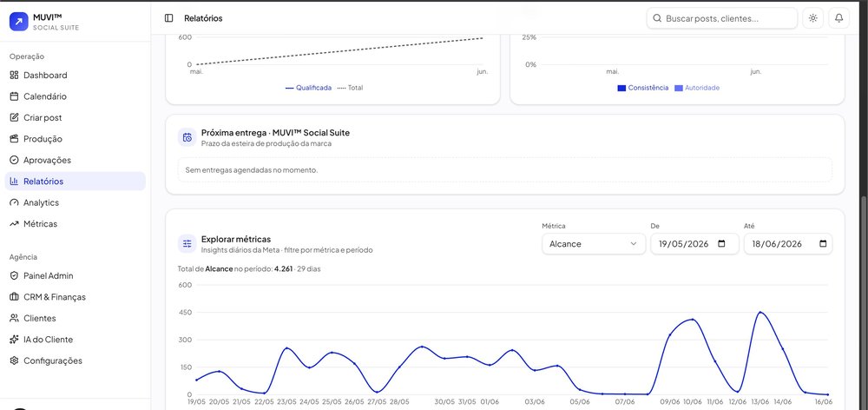Go to CRM & Finanças

pos(76,297)
